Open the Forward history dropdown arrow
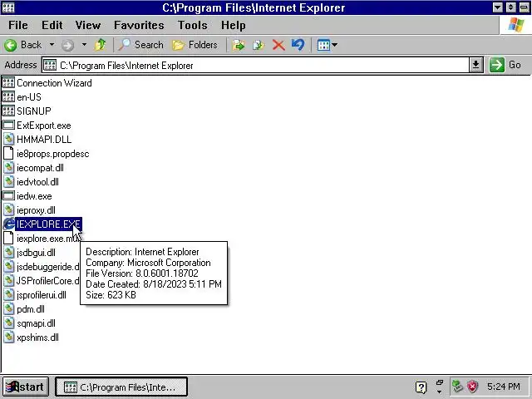 84,44
